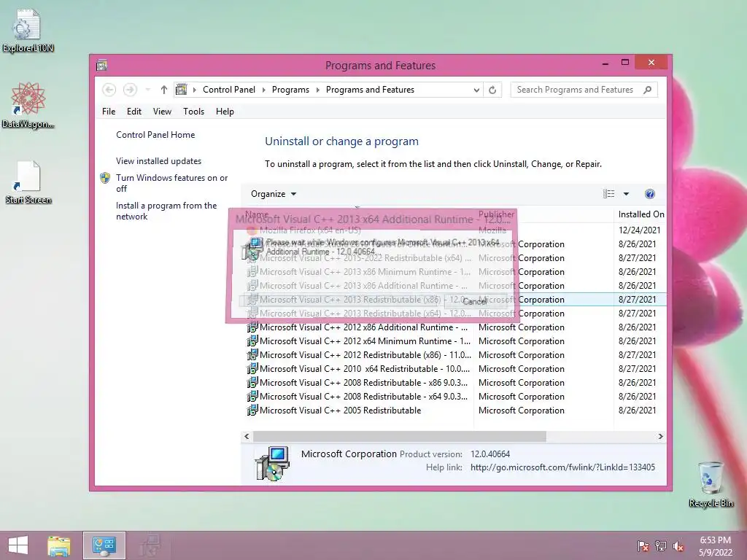Open the Recycle Bin desktop icon
747x560 pixels.
pyautogui.click(x=711, y=483)
